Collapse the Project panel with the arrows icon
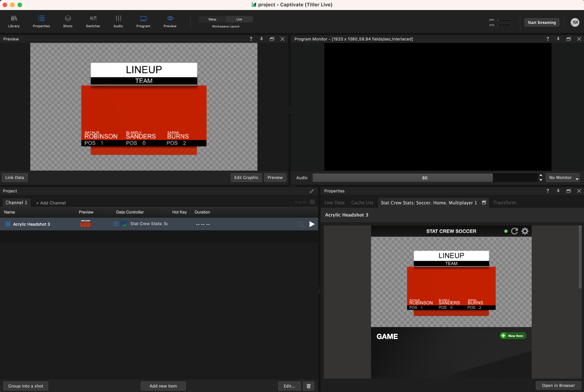The height and width of the screenshot is (392, 584). (x=311, y=191)
